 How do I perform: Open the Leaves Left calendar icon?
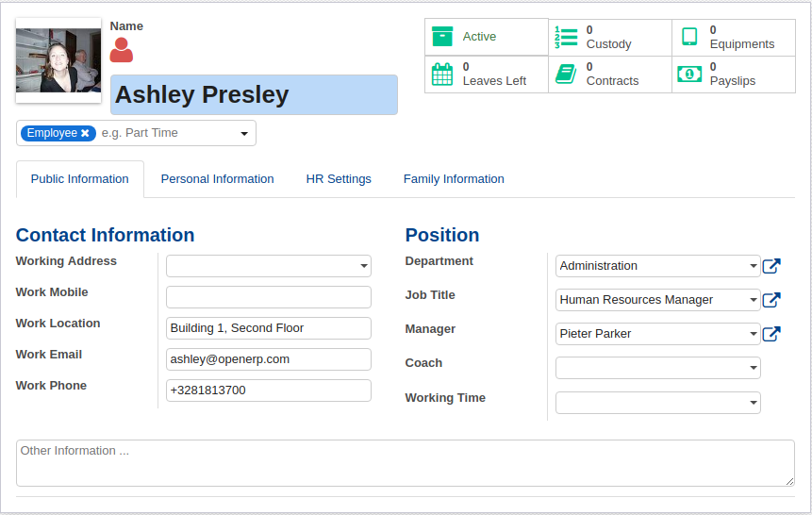[442, 74]
